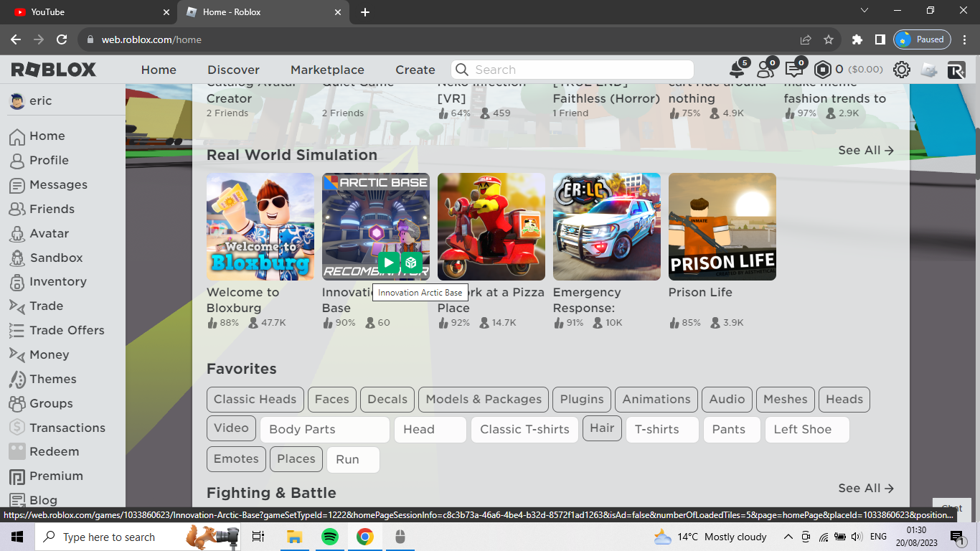Open Emergency Response thumbnail
980x551 pixels.
click(x=607, y=227)
